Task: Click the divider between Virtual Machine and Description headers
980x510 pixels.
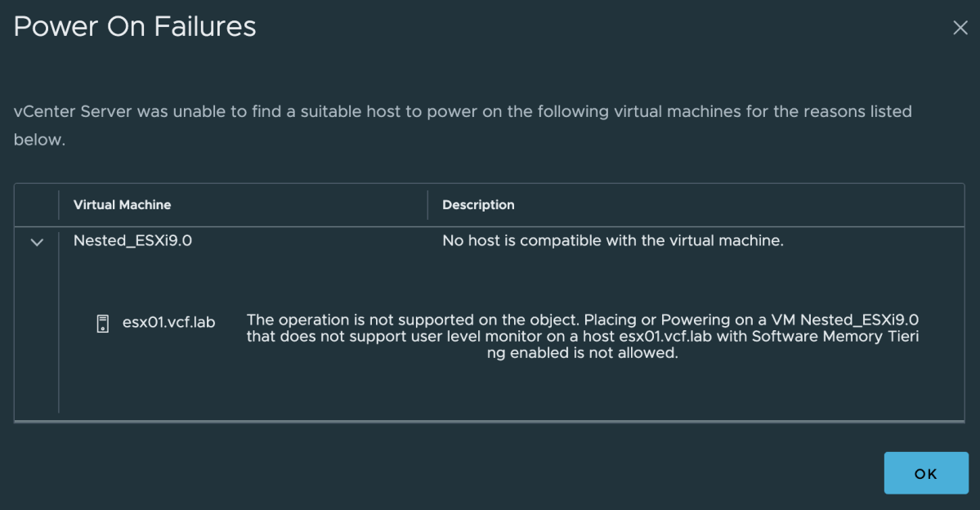Action: 427,205
